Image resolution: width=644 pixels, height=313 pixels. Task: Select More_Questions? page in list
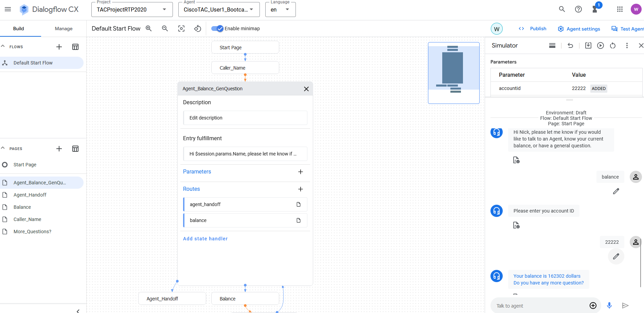(41, 232)
